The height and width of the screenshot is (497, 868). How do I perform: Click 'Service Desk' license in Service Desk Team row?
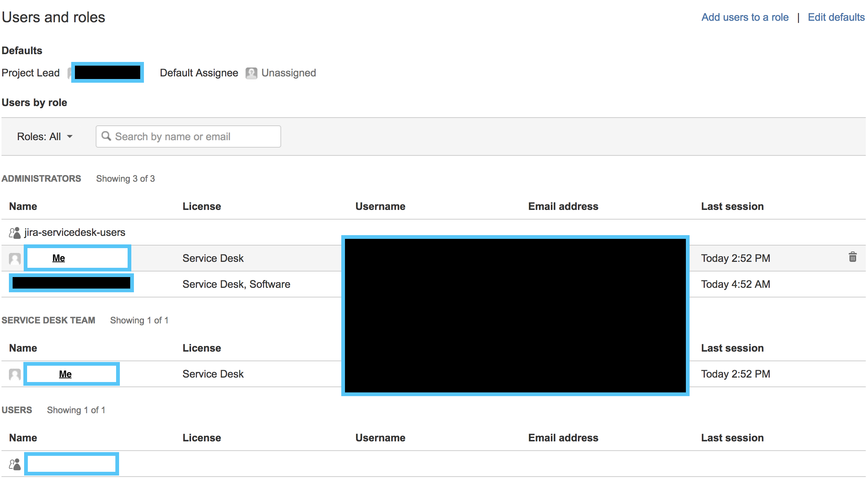[213, 374]
